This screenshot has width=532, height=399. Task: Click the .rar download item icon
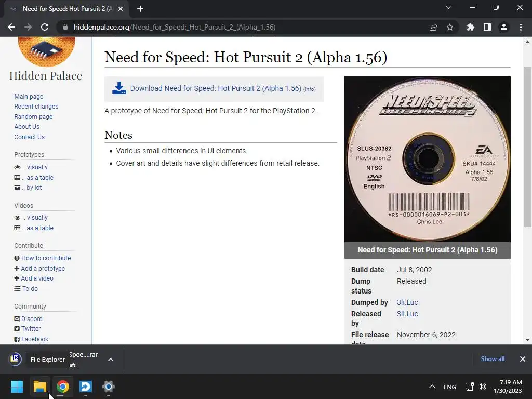point(15,359)
